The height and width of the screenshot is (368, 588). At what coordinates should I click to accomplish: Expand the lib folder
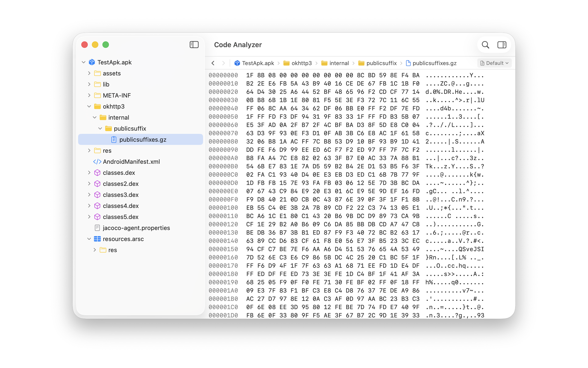click(89, 84)
